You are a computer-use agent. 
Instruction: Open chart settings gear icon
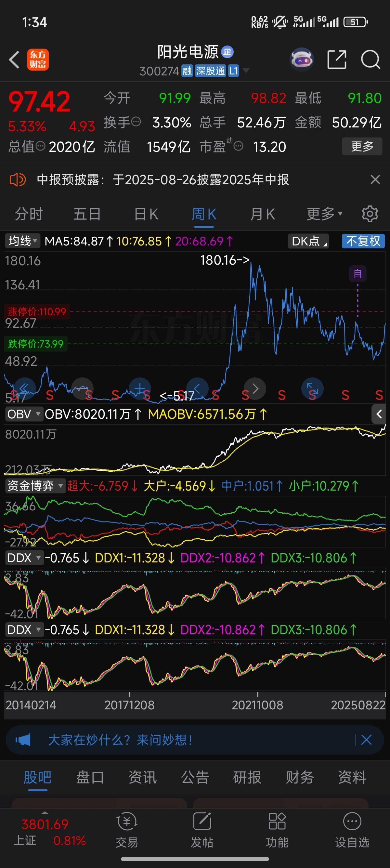coord(370,214)
